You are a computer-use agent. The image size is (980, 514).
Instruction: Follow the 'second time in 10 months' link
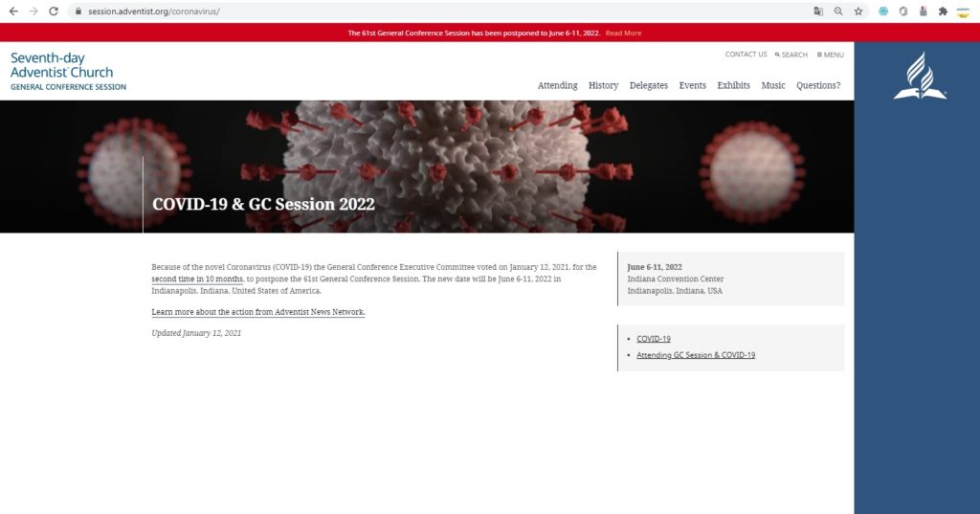pyautogui.click(x=197, y=279)
